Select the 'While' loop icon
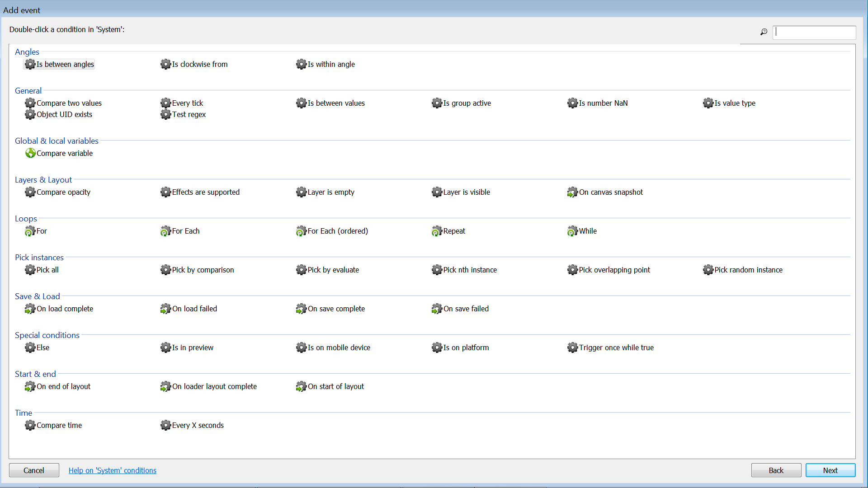Viewport: 868px width, 488px height. (572, 231)
